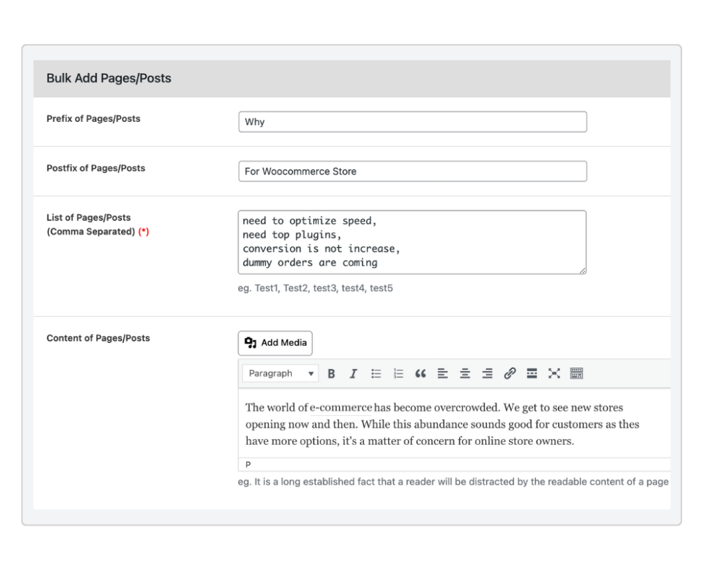Toggle italic formatting in editor toolbar
Screen dimensions: 704x588
353,374
